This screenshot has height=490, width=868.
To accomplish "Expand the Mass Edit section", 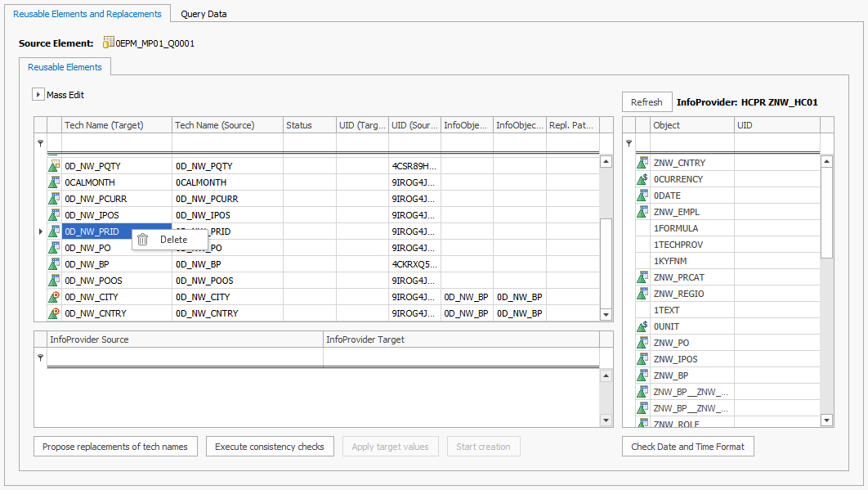I will pyautogui.click(x=38, y=94).
